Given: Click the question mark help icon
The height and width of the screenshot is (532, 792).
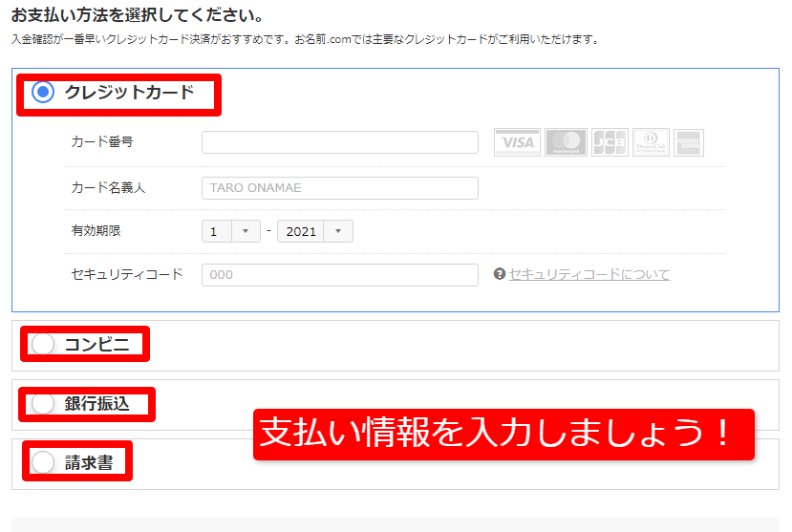Looking at the screenshot, I should (499, 274).
